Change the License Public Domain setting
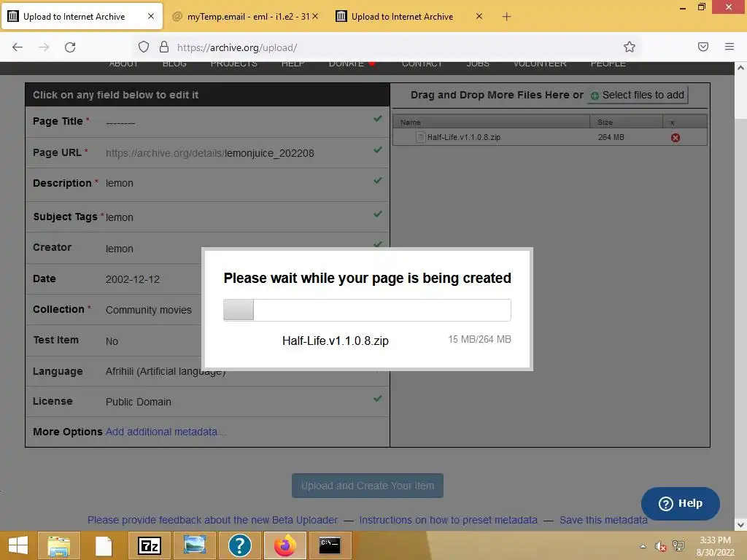Screen dimensions: 747x560 point(138,402)
